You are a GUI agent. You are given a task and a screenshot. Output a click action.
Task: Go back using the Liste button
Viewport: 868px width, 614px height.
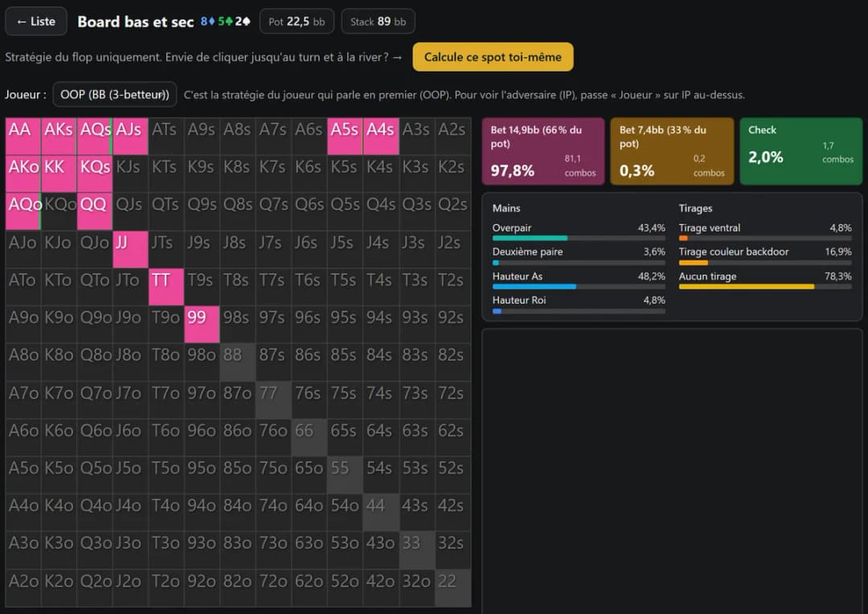coord(36,22)
